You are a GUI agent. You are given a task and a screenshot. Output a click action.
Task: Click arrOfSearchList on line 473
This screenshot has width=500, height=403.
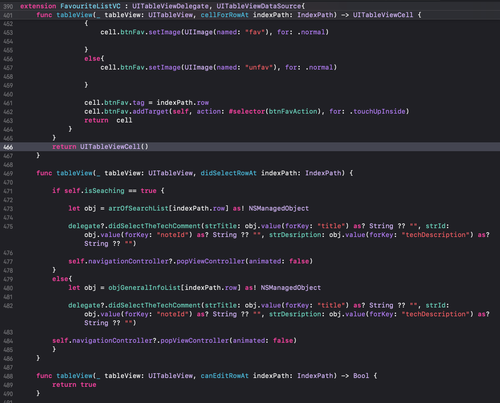pyautogui.click(x=138, y=208)
